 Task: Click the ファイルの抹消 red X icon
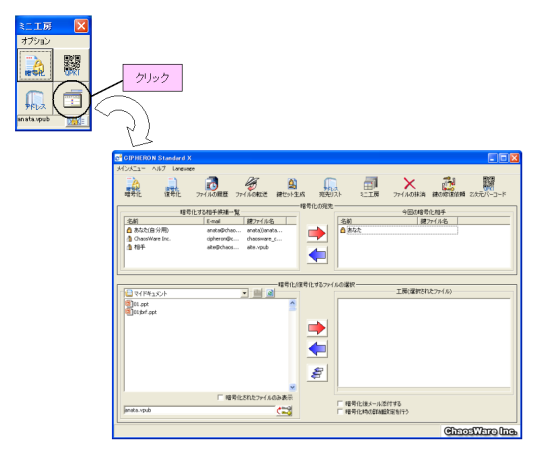(409, 187)
